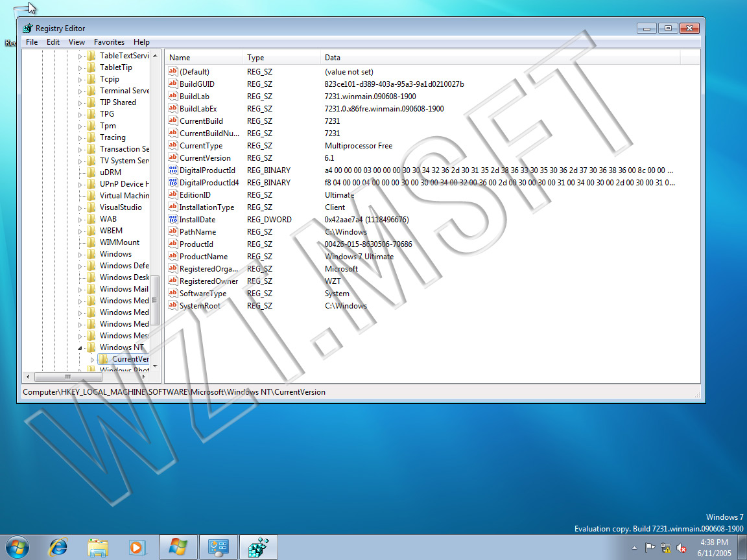Click the CurrentType value icon
The height and width of the screenshot is (560, 747).
(172, 146)
